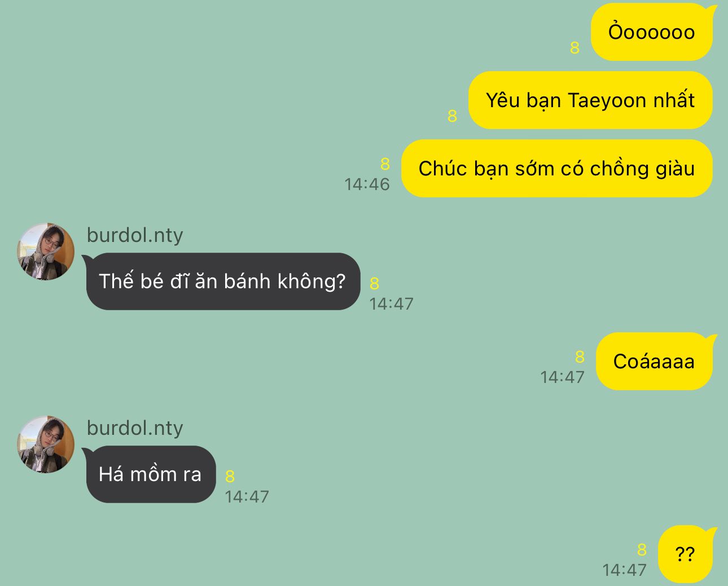This screenshot has height=586, width=728.
Task: Open the profile picture beside "Há mồm ra"
Action: [46, 444]
